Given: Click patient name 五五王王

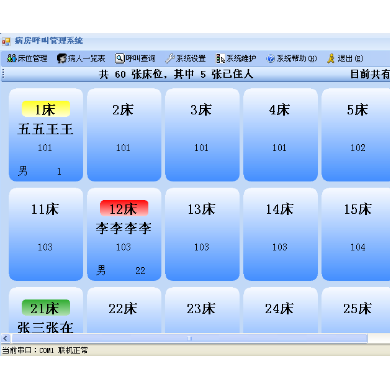Looking at the screenshot, I should tap(46, 129).
